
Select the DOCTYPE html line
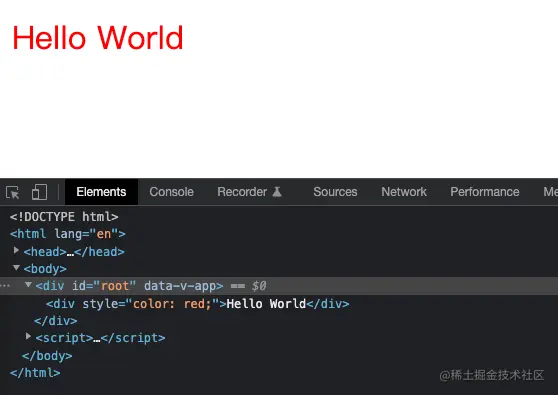[64, 217]
